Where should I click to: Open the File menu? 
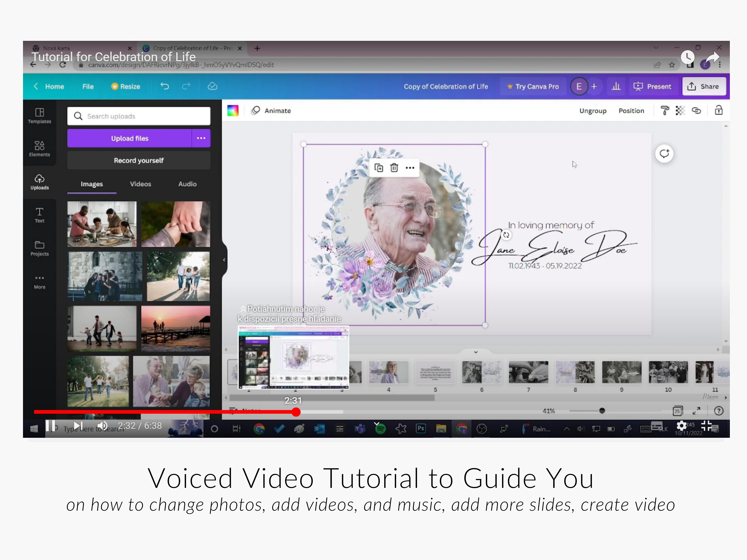[88, 86]
